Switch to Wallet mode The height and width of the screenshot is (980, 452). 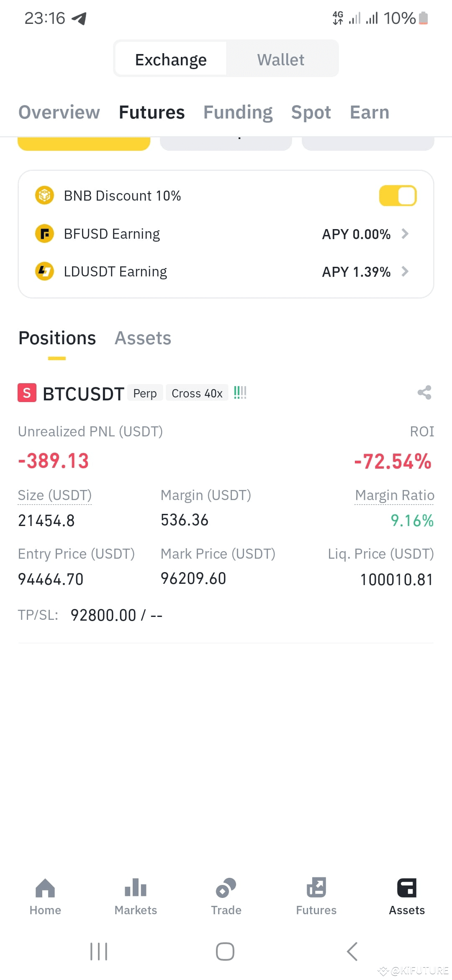(x=281, y=59)
